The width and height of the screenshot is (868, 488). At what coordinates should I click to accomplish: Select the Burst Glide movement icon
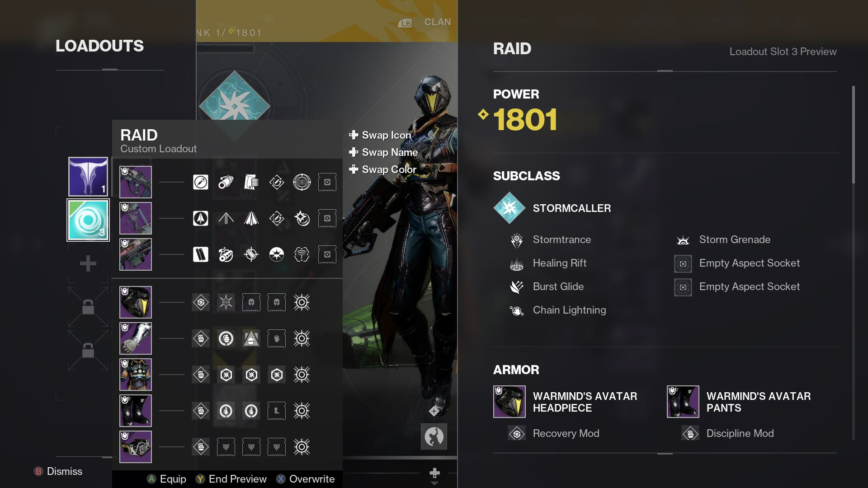516,286
